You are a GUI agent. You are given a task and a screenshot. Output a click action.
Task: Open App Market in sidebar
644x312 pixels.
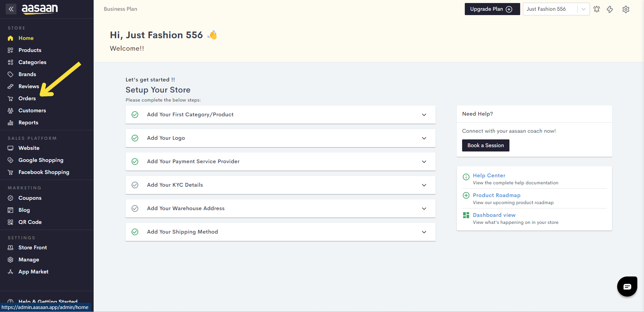(33, 272)
